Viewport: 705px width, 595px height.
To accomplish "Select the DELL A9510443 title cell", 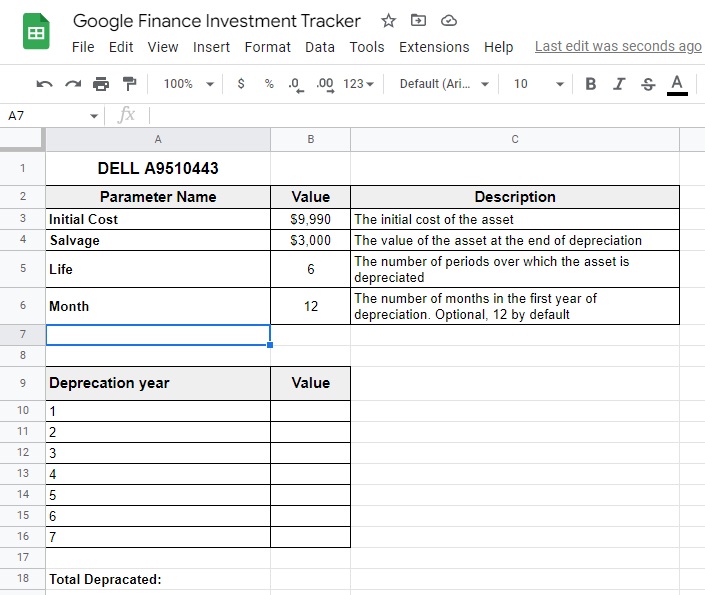I will (158, 168).
